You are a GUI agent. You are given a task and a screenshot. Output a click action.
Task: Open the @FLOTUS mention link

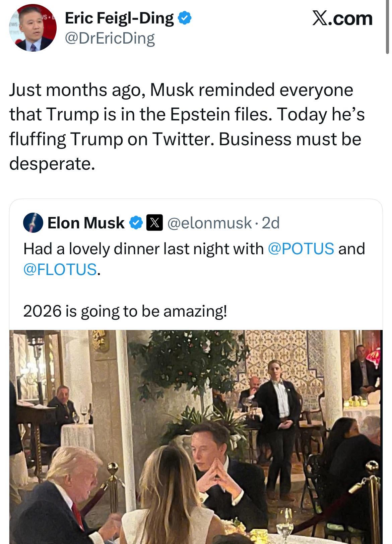click(60, 269)
